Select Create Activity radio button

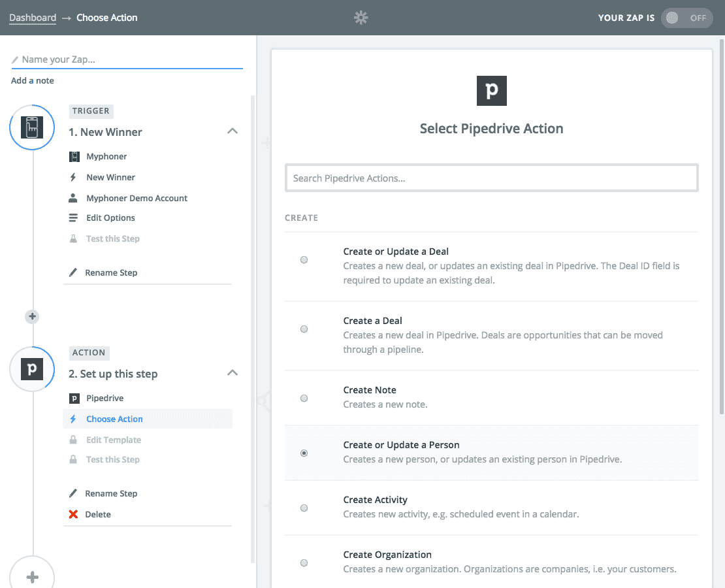tap(304, 508)
